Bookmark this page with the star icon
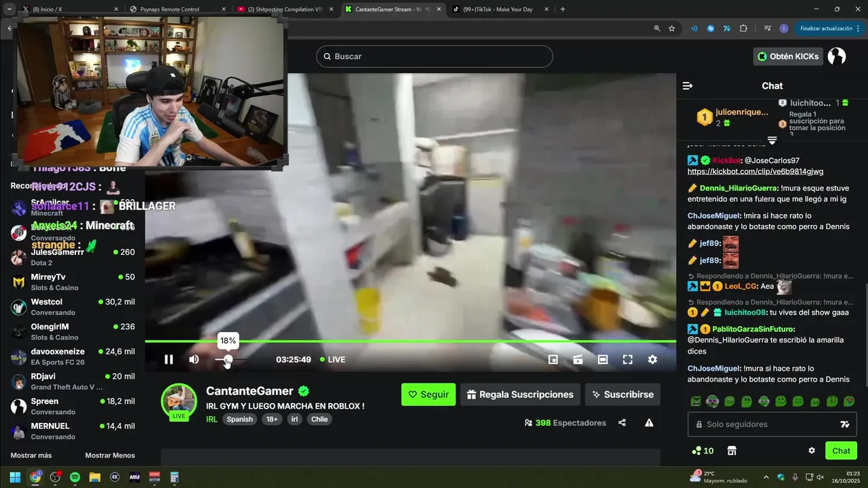The width and height of the screenshot is (868, 488). [x=671, y=28]
